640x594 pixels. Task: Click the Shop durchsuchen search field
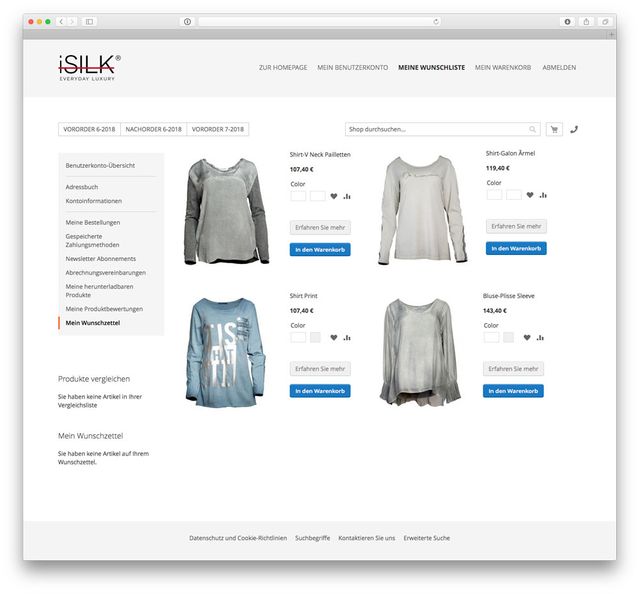(x=442, y=129)
